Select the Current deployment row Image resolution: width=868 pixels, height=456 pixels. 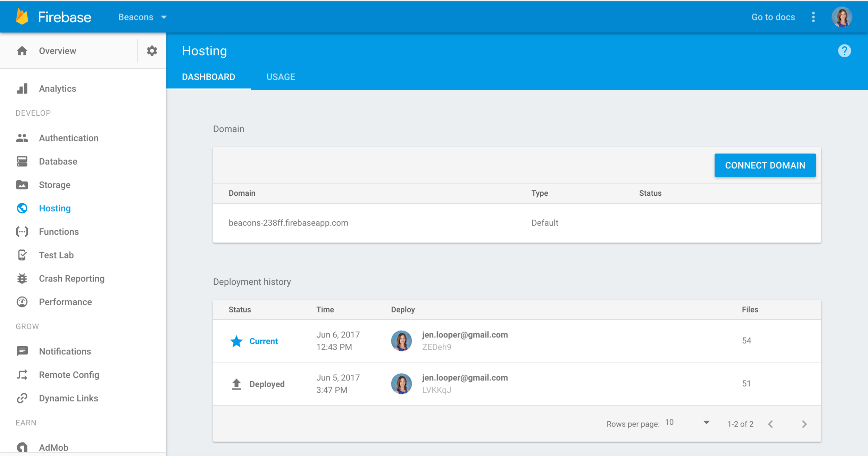[x=517, y=341]
